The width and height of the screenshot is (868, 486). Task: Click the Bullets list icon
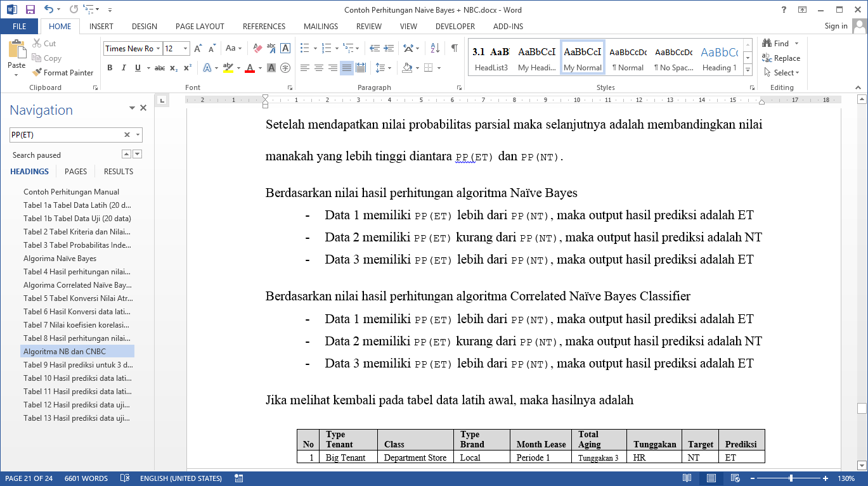pyautogui.click(x=305, y=48)
